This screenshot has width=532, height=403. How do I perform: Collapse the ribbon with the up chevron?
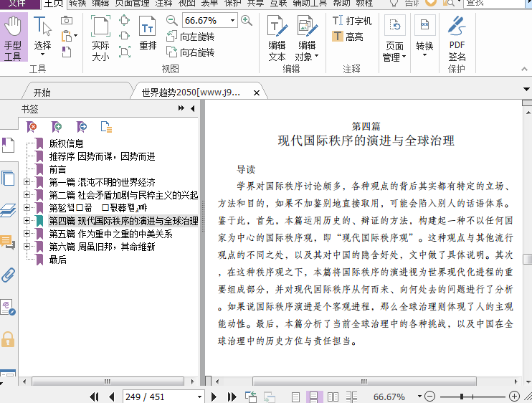[x=524, y=70]
